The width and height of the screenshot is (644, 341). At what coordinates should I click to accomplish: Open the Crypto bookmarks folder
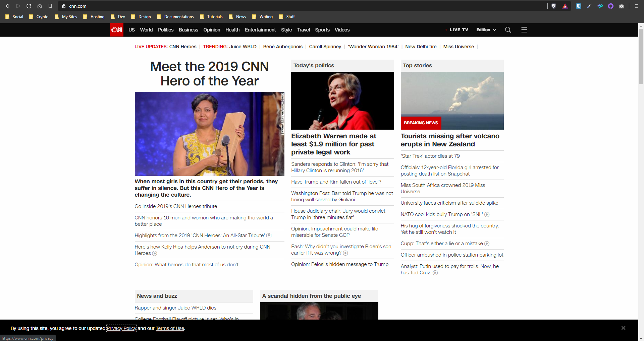(39, 17)
